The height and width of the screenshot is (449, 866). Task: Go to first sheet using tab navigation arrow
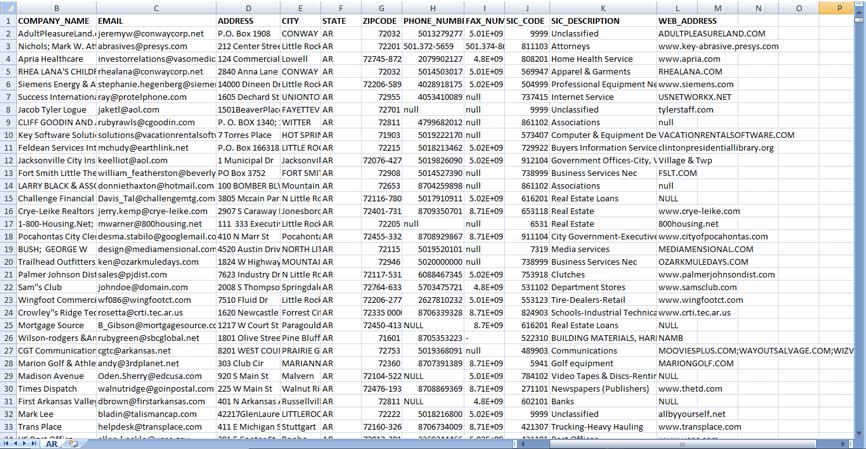pos(6,443)
